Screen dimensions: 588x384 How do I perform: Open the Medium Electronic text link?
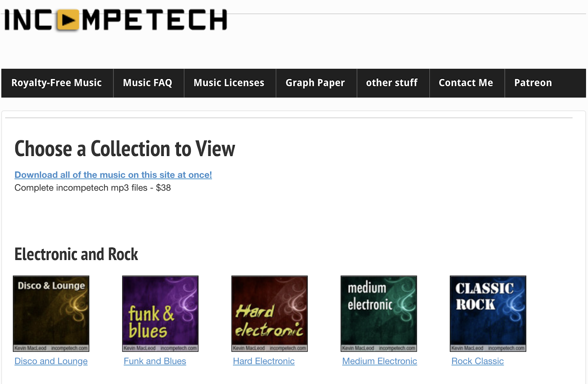(379, 361)
